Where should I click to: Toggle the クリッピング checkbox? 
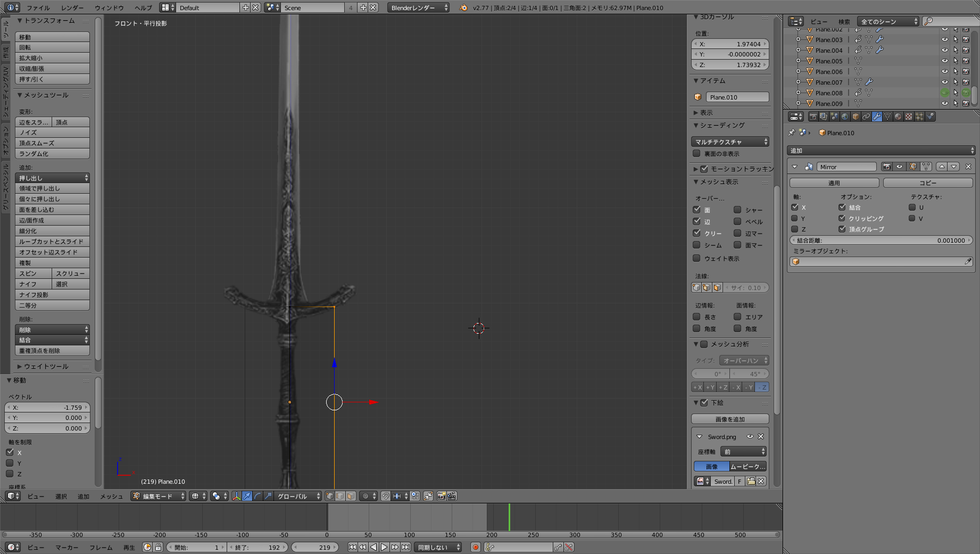[842, 218]
